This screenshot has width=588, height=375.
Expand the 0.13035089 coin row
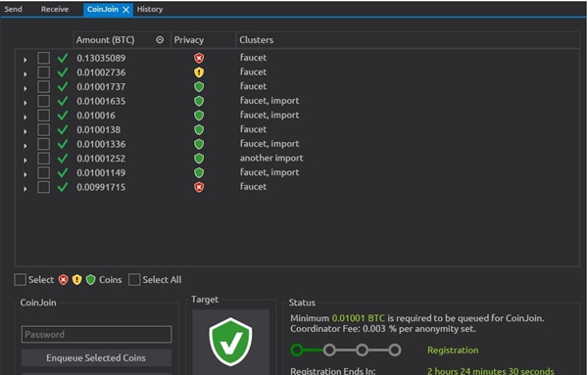[25, 60]
